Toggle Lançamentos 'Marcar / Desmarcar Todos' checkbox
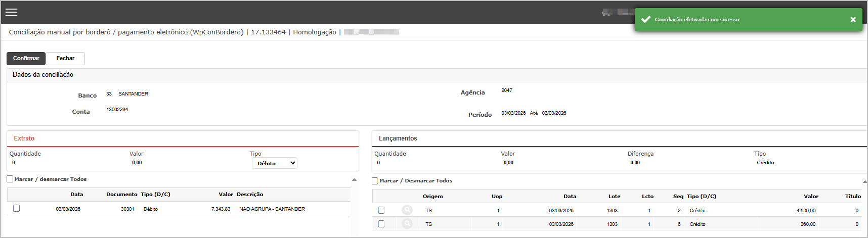 click(375, 181)
